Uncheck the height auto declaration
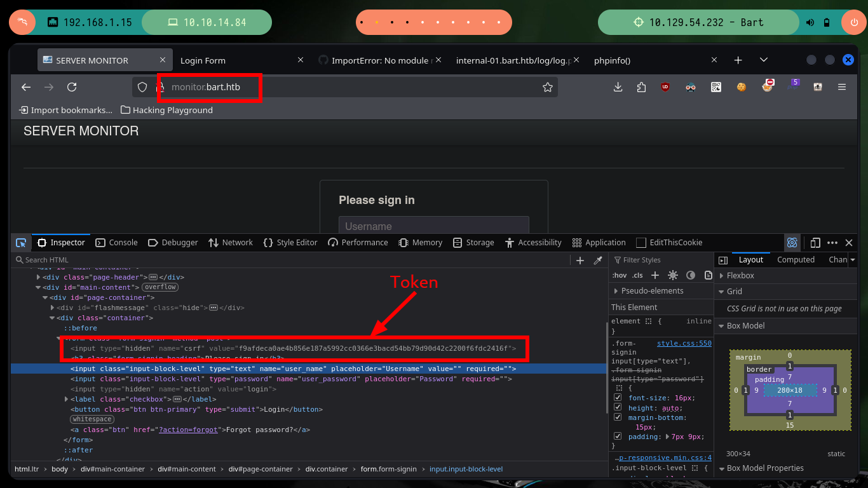Image resolution: width=868 pixels, height=488 pixels. click(x=618, y=408)
